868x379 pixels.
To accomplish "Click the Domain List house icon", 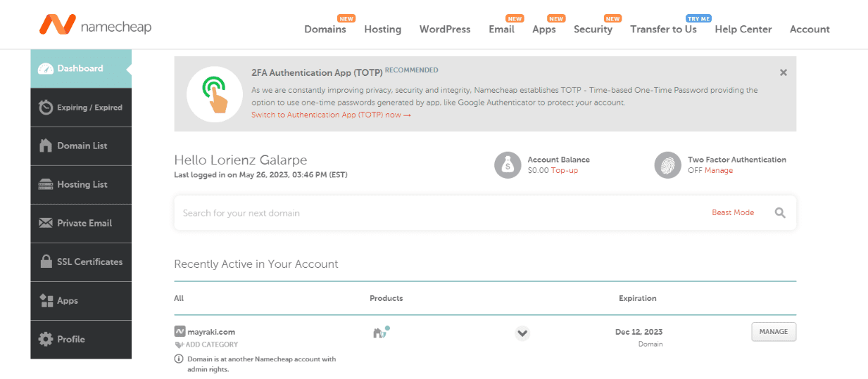I will (46, 146).
